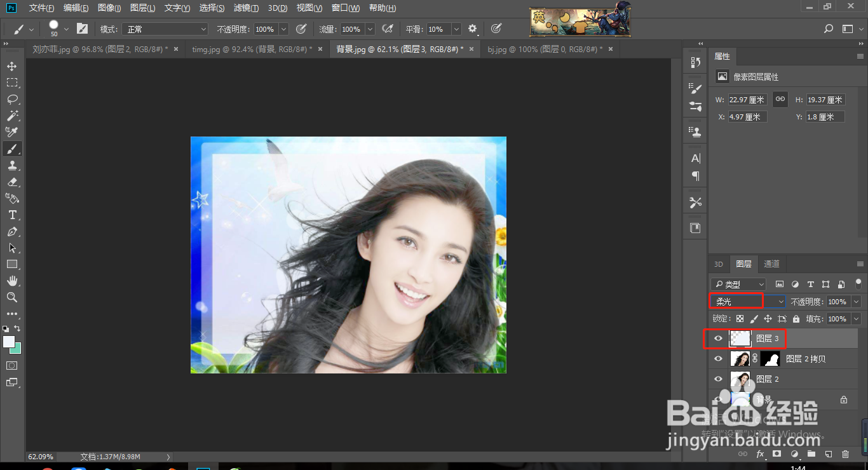868x470 pixels.
Task: Select the Horizontal Type tool
Action: click(12, 215)
